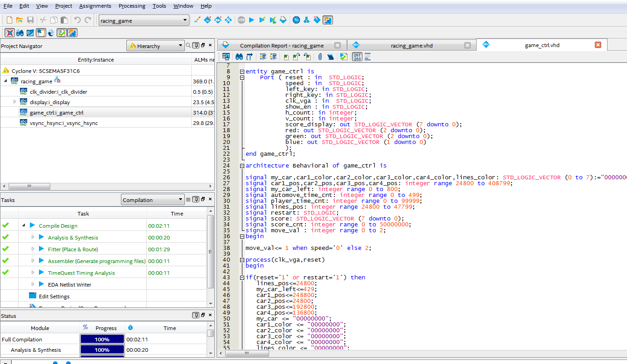
Task: Expand the Fitter (Place & Route) task
Action: (33, 249)
